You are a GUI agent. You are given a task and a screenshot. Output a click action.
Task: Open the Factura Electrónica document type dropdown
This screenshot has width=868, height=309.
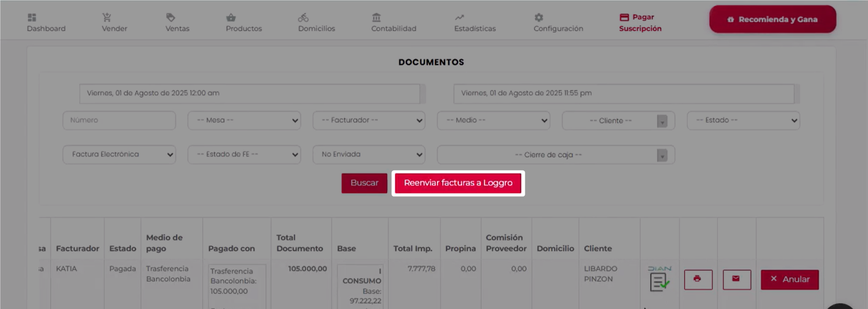[x=119, y=154]
